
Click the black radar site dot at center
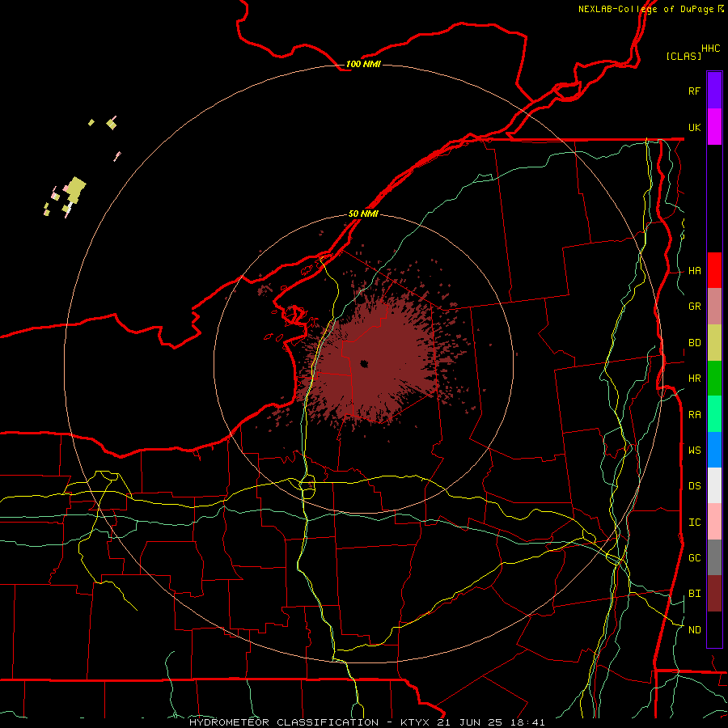[364, 363]
